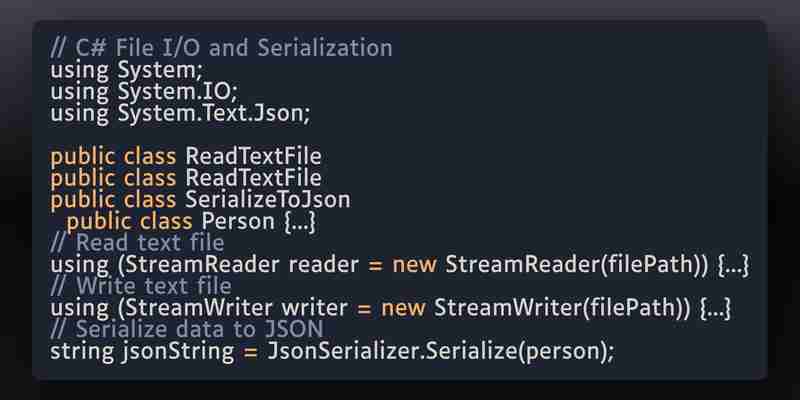Click the 'using System.IO;' line

[x=144, y=91]
